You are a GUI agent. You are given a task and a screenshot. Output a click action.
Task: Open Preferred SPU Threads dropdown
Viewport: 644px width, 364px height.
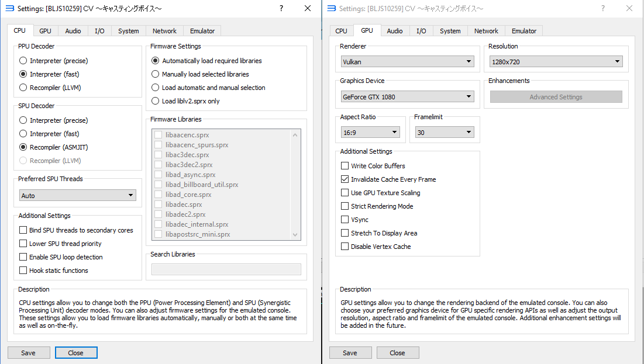point(77,195)
